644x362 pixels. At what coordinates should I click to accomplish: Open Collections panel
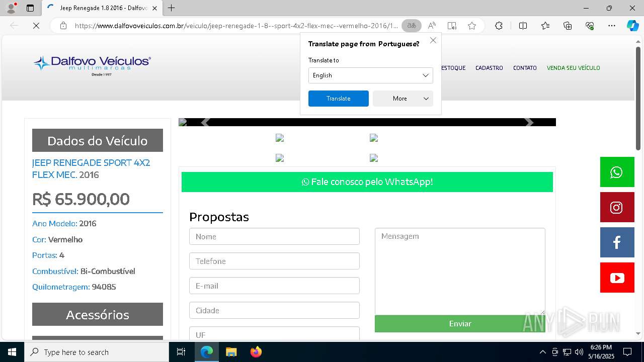point(568,26)
